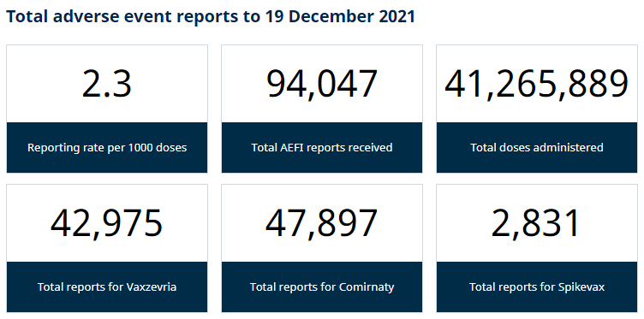Click the dark blue footer of the Comirnaty card

[322, 287]
